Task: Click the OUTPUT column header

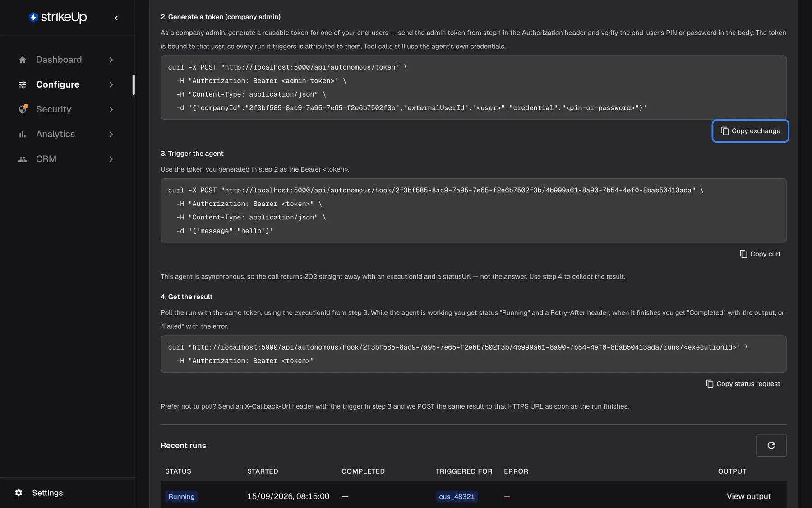Action: (732, 471)
